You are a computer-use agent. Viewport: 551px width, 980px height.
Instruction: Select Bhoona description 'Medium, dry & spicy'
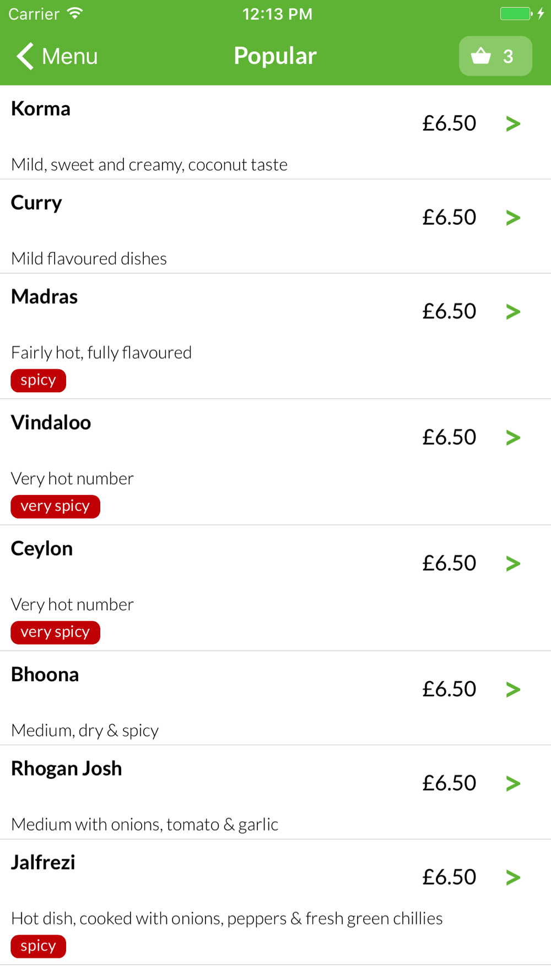coord(85,730)
